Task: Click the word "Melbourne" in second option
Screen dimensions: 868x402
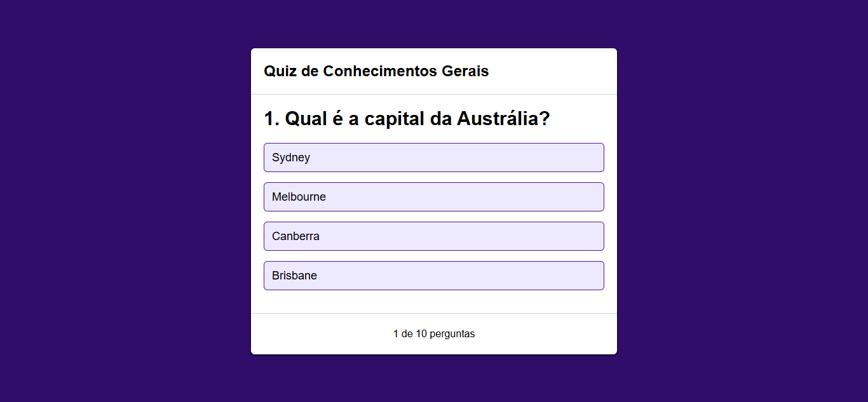Action: (299, 197)
